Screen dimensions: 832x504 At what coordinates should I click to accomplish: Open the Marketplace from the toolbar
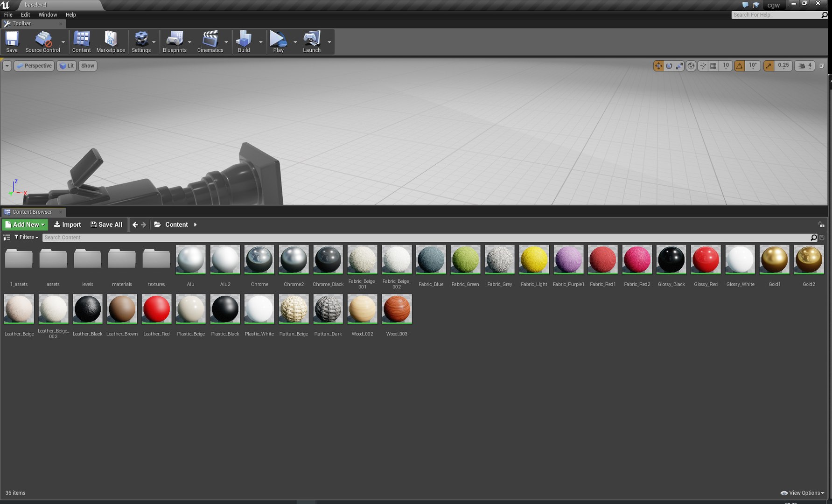pos(111,42)
